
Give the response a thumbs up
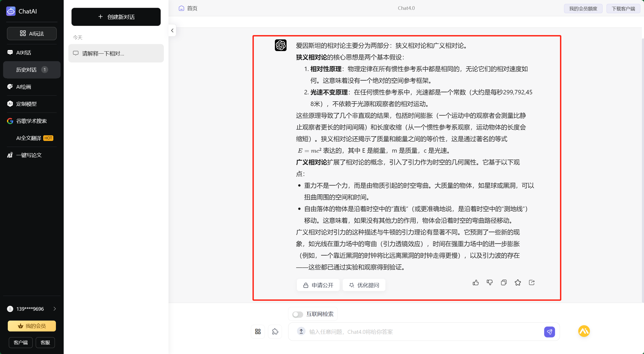click(475, 282)
